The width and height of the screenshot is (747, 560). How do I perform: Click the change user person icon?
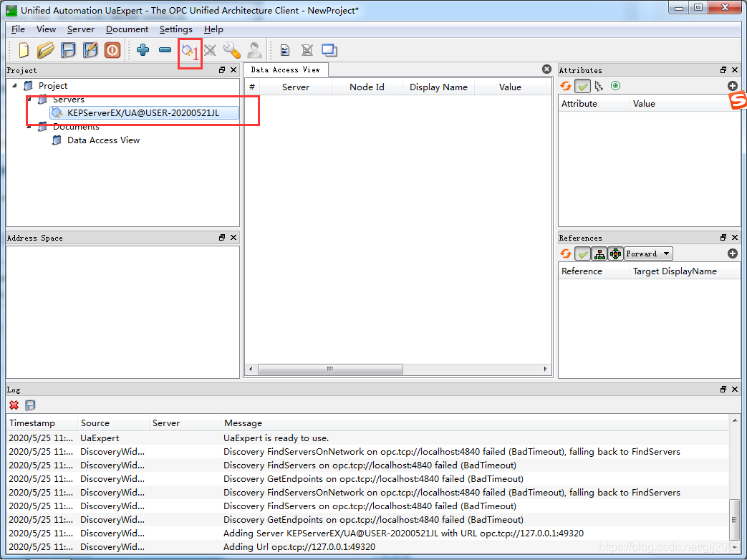click(254, 50)
